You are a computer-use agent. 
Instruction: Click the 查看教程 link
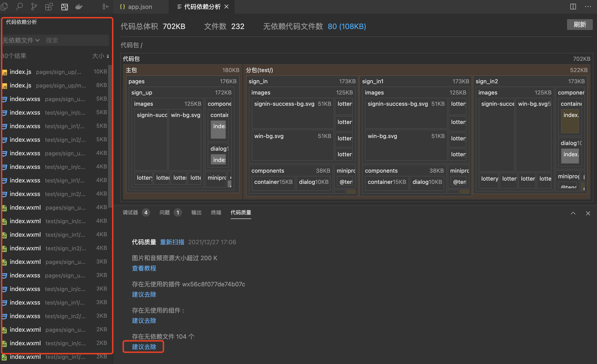[144, 268]
